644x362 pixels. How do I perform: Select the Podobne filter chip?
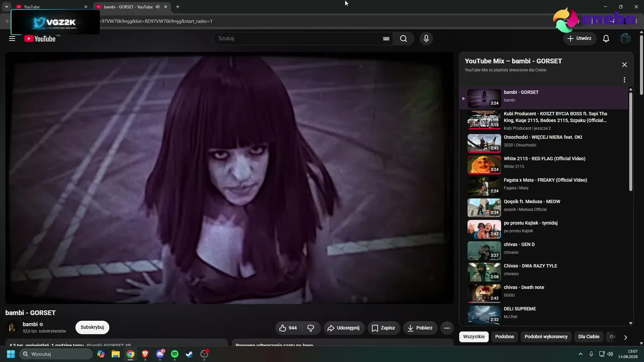tap(505, 336)
